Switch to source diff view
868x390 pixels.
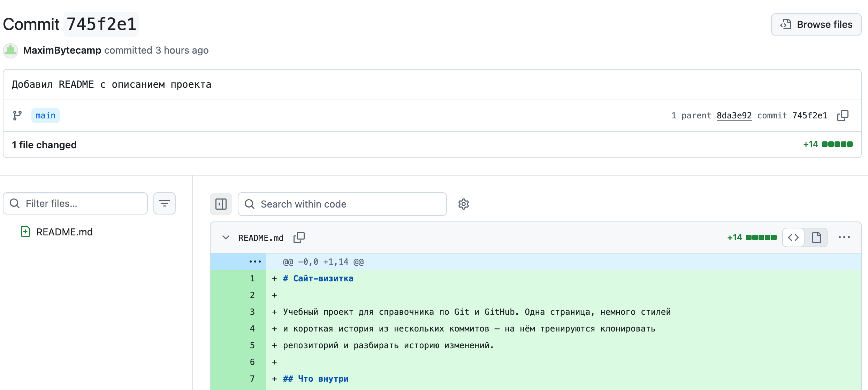[x=793, y=237]
